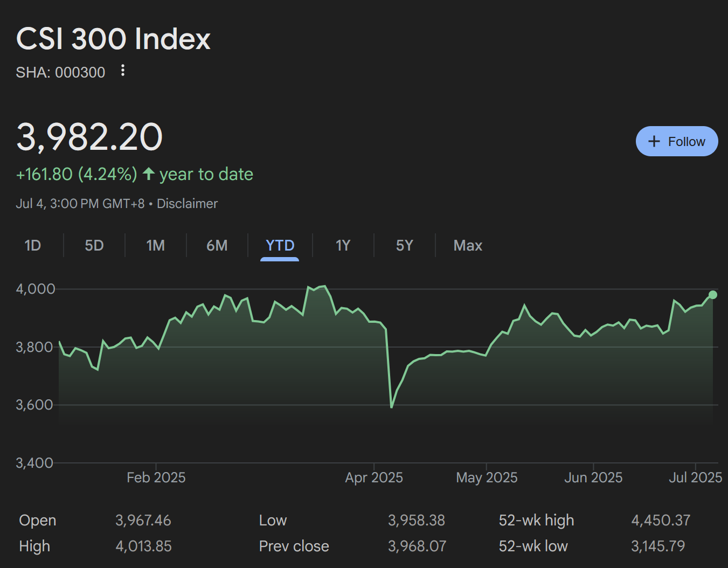Click the Low value 3,958.38

pyautogui.click(x=417, y=521)
